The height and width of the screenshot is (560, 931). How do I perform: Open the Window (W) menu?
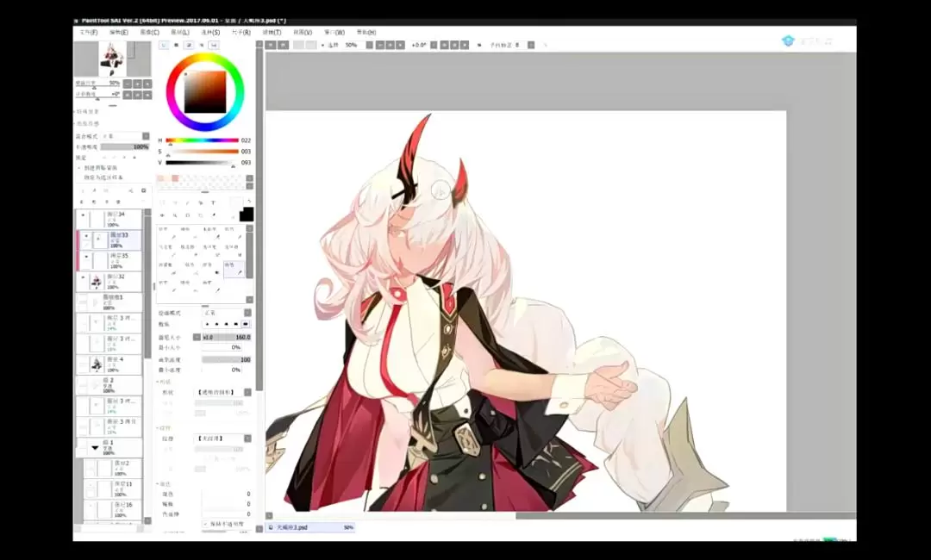[x=334, y=32]
